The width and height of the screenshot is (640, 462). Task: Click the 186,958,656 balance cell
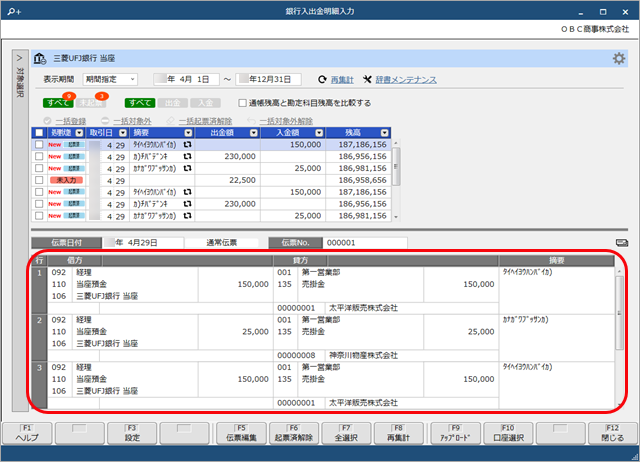(358, 180)
